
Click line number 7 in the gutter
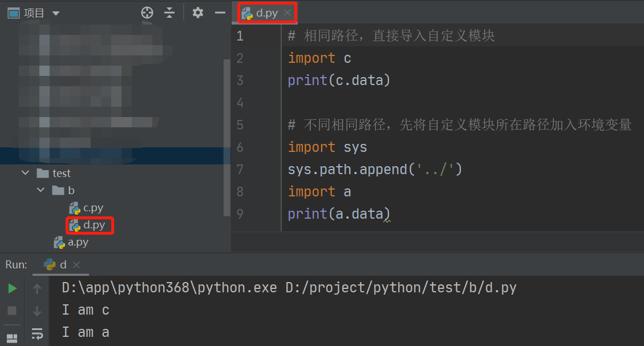click(240, 170)
